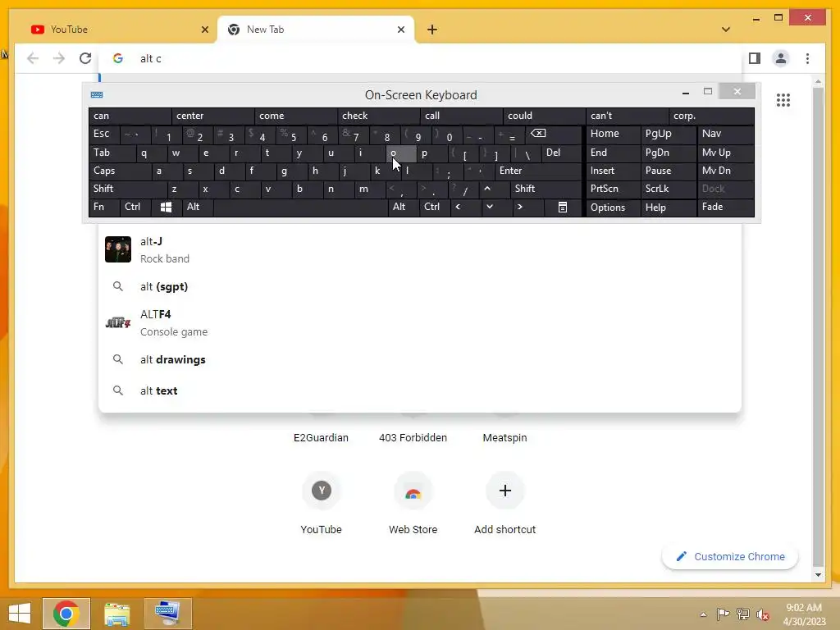This screenshot has height=630, width=840.
Task: Toggle the Fn key
Action: [104, 207]
